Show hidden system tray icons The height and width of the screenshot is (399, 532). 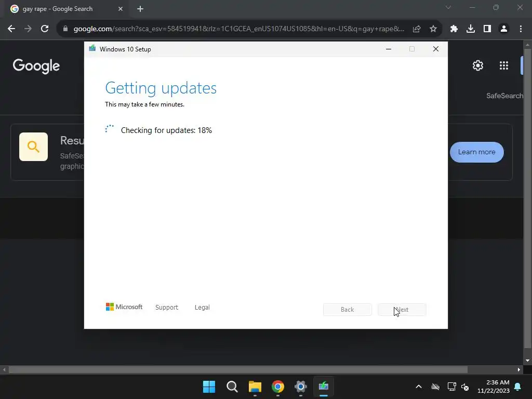click(419, 387)
